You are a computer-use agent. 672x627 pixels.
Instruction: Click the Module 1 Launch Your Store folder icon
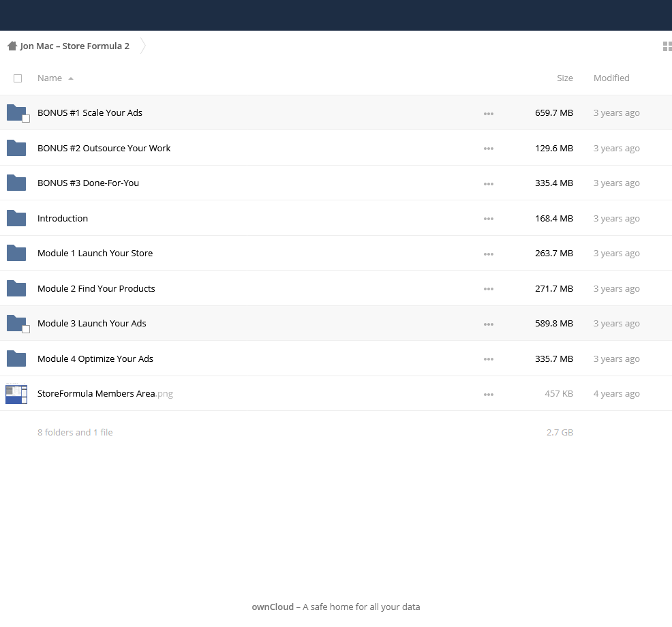(16, 254)
